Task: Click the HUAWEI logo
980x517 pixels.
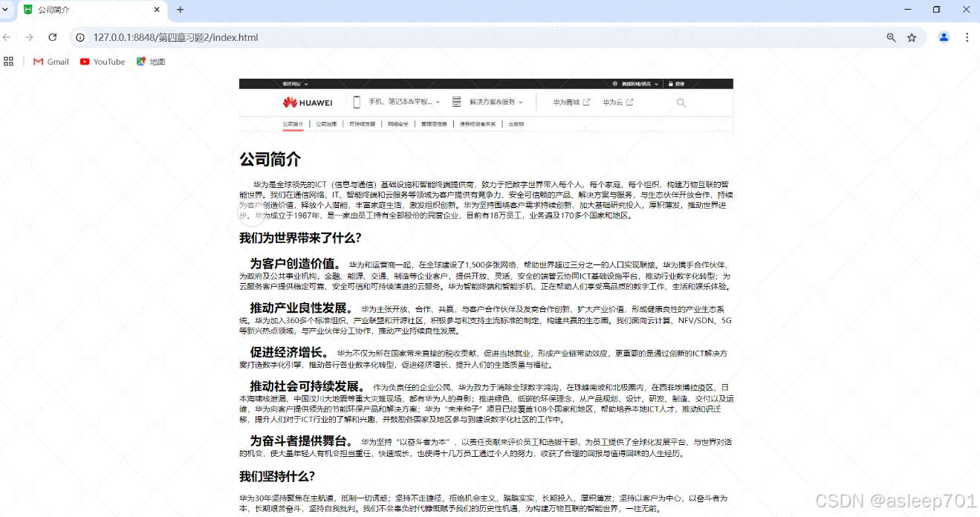Action: pos(307,103)
